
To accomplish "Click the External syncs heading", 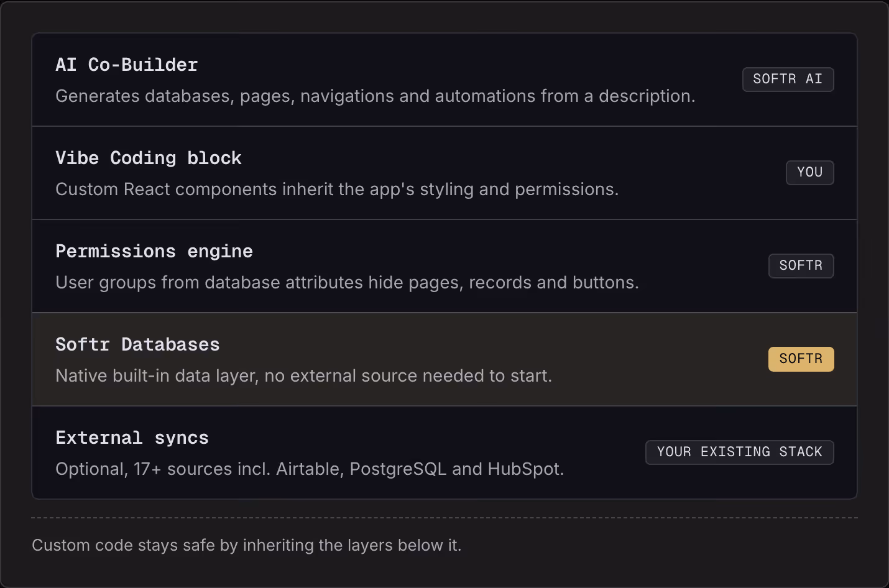I will pos(132,438).
